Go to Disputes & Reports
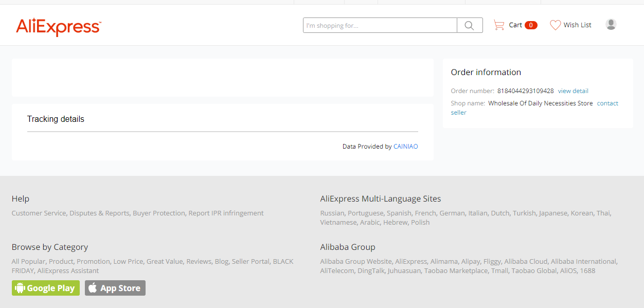The height and width of the screenshot is (308, 644). pyautogui.click(x=99, y=213)
